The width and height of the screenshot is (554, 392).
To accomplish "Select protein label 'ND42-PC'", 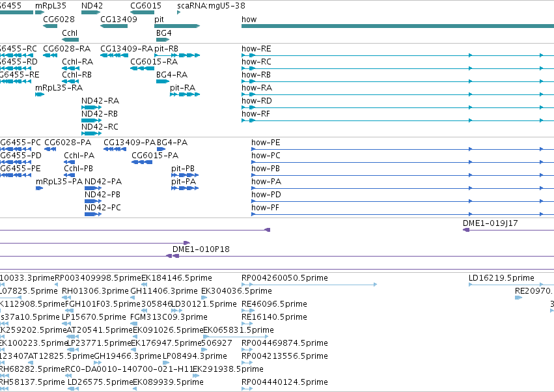I will 103,208.
